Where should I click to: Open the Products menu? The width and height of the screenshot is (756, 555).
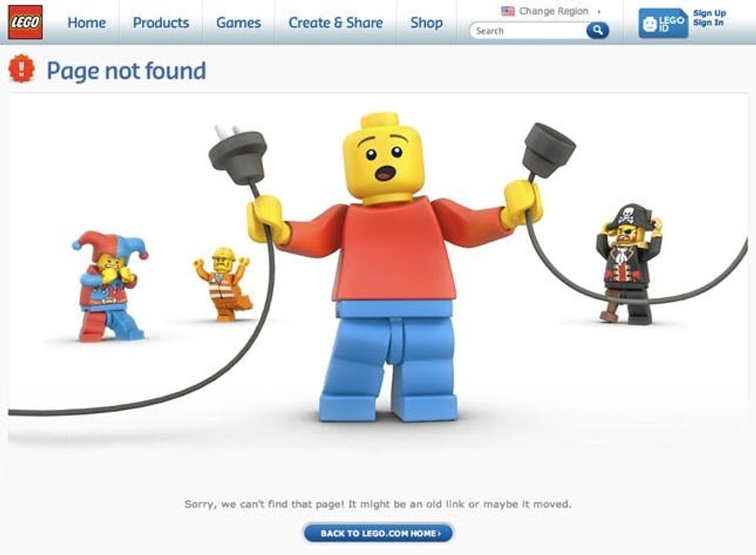coord(161,22)
